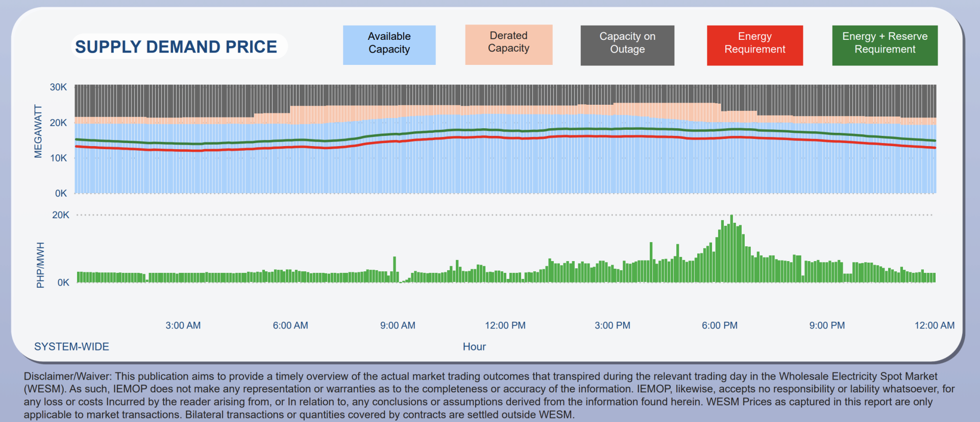This screenshot has height=422, width=980.
Task: Click the Hour axis title
Action: 474,346
